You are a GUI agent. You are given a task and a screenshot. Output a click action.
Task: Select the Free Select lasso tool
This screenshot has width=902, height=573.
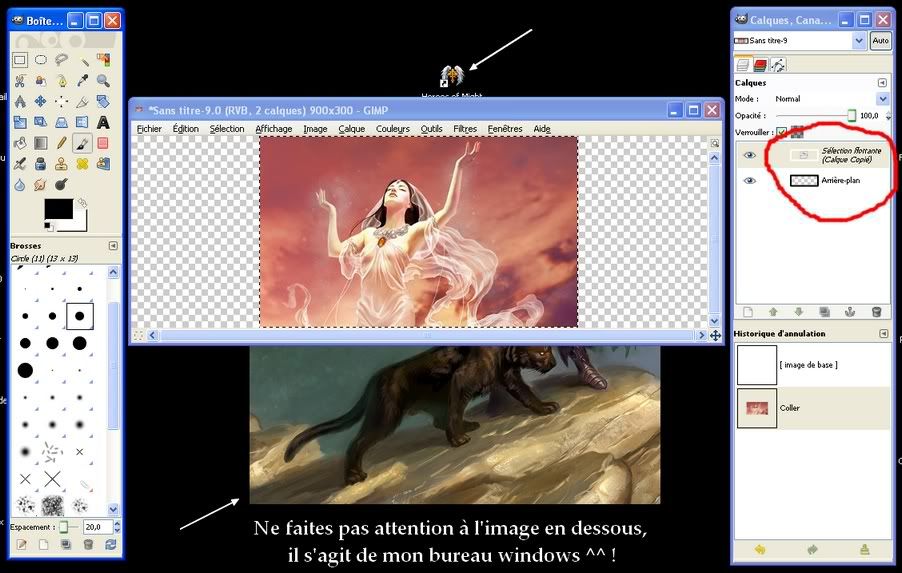(62, 60)
